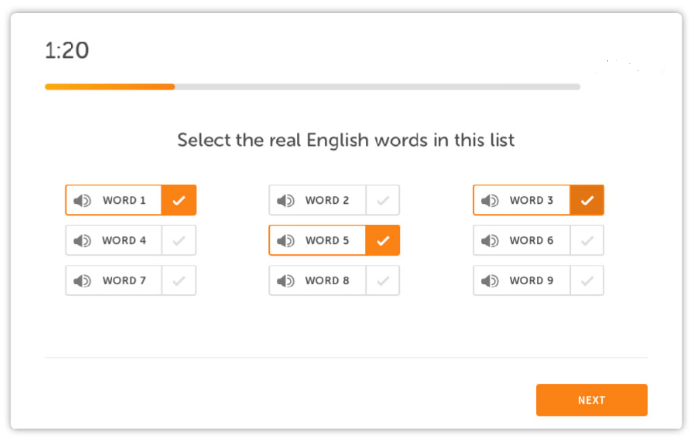Play audio for WORD 9 speaker icon
The width and height of the screenshot is (691, 439).
pos(490,281)
